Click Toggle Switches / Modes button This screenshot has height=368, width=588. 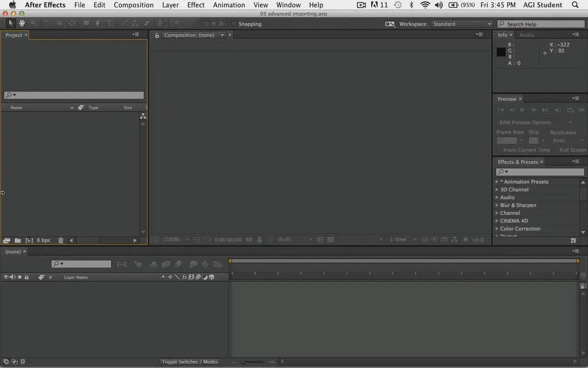pyautogui.click(x=190, y=362)
